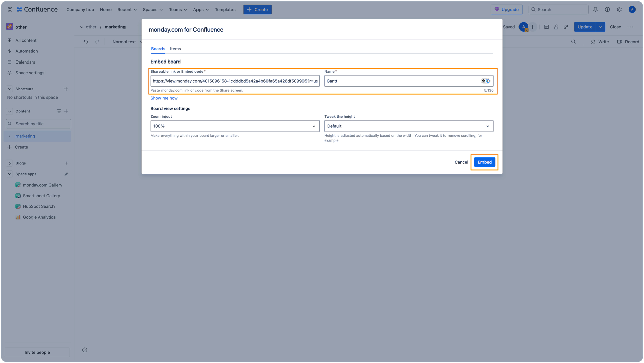
Task: Select the Boards tab
Action: point(158,49)
